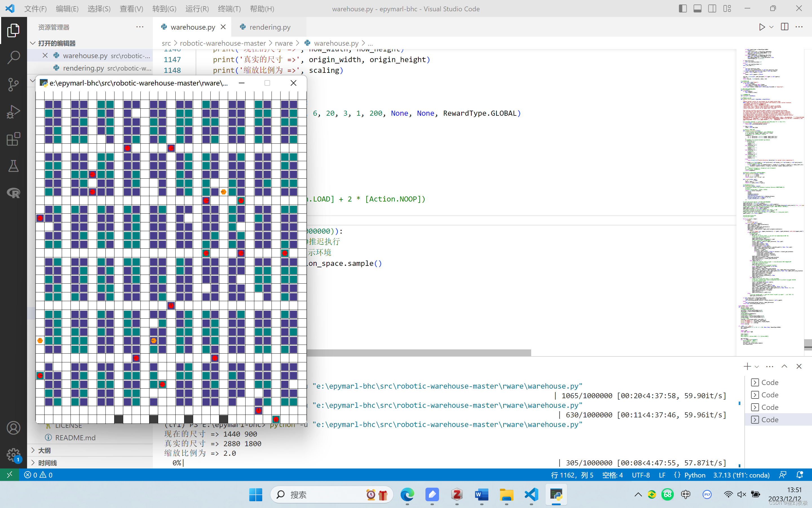Open the 帮助(H) menu
The width and height of the screenshot is (812, 508).
click(x=262, y=9)
